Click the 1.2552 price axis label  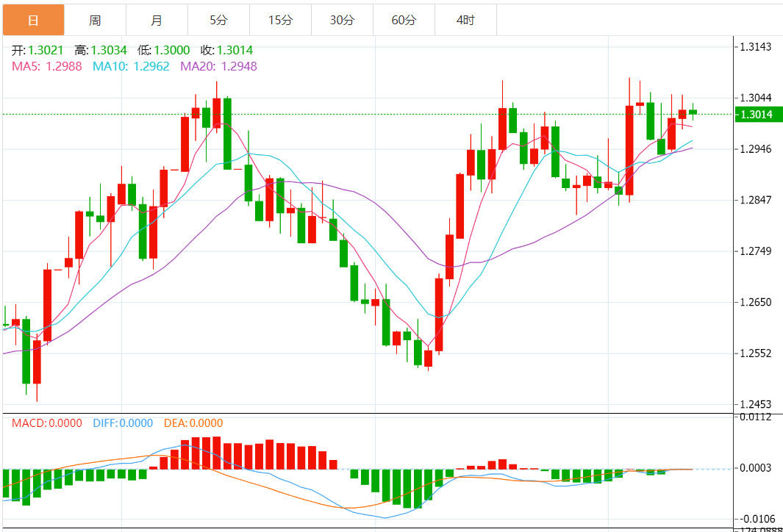[x=755, y=353]
